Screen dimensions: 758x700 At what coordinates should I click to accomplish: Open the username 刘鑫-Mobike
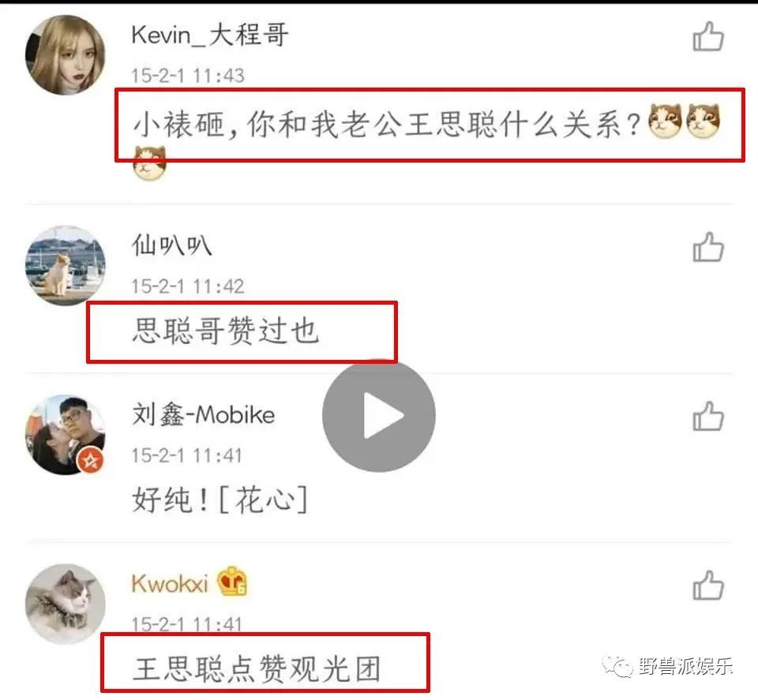[204, 414]
